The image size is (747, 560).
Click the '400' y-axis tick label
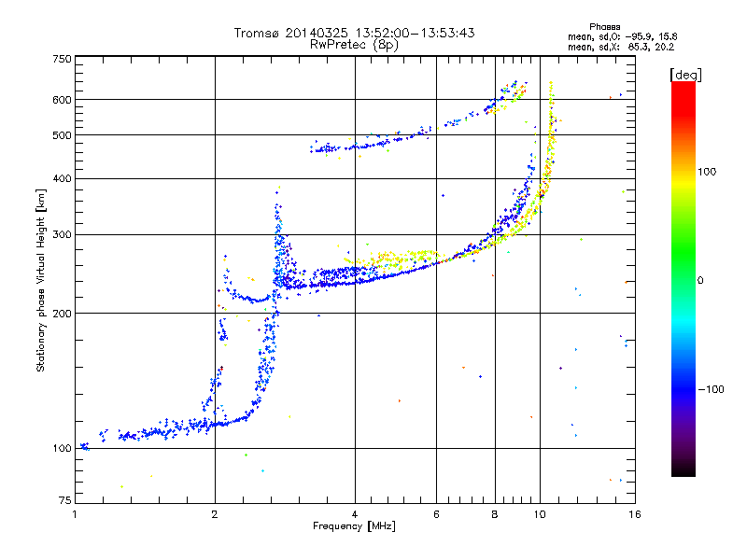tap(62, 179)
